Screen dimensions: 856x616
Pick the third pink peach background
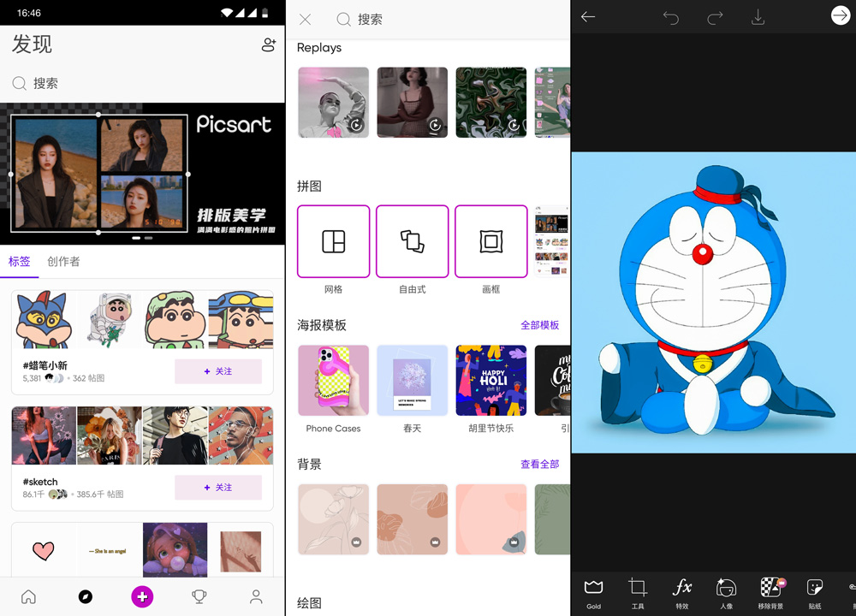pos(490,519)
